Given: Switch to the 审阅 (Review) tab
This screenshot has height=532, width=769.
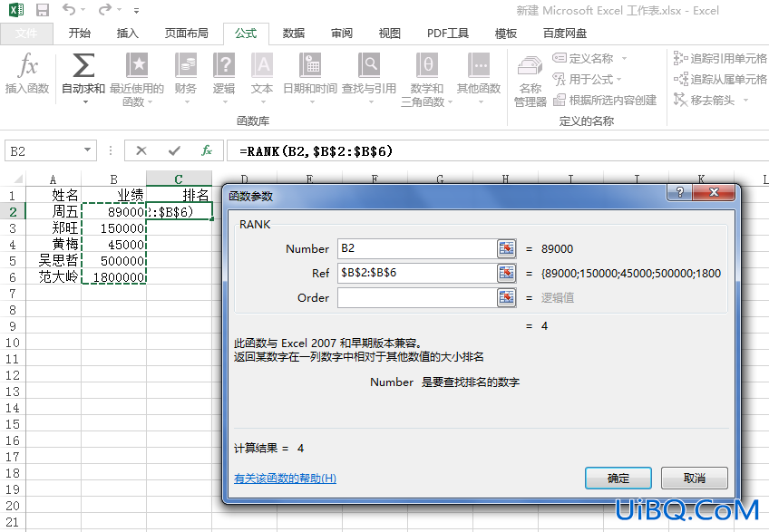Looking at the screenshot, I should tap(341, 34).
